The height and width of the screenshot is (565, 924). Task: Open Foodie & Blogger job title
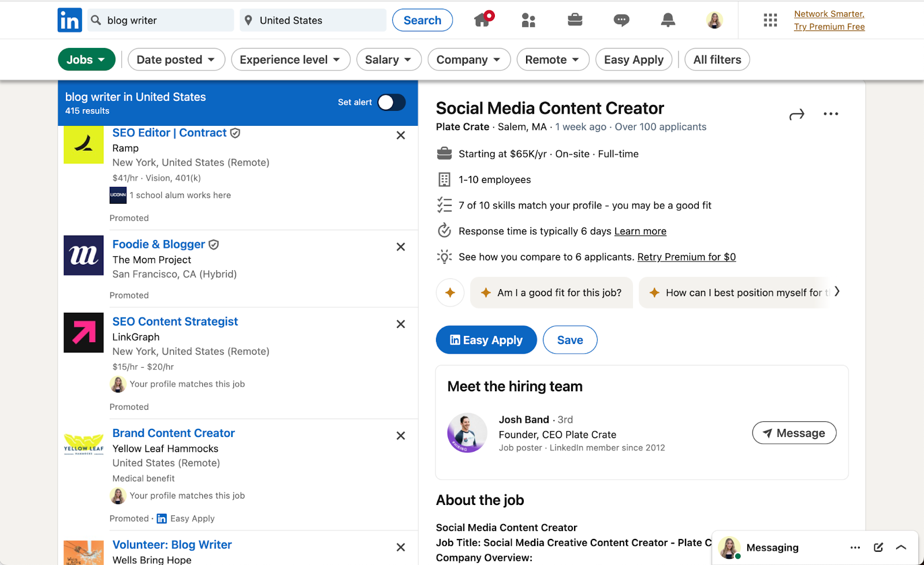[x=159, y=244]
